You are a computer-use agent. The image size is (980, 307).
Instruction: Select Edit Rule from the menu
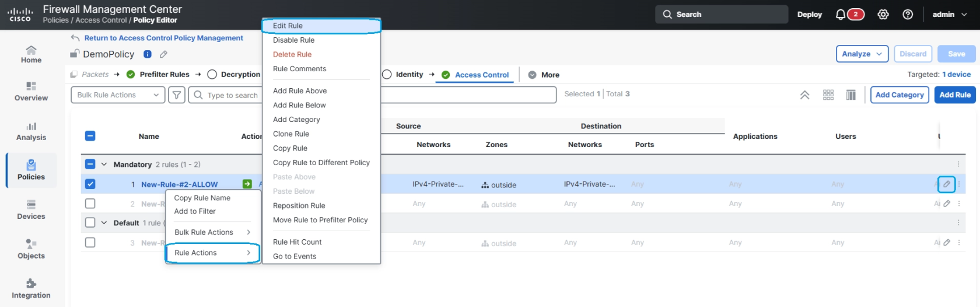pyautogui.click(x=321, y=26)
